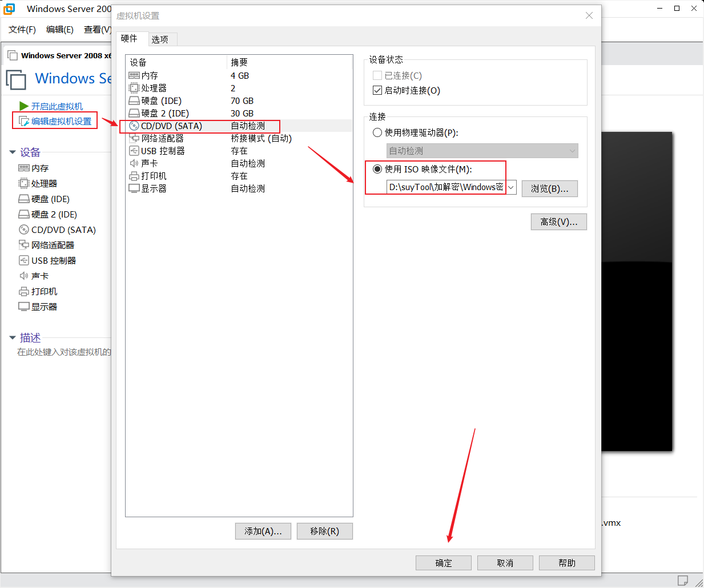Click the network adapter icon in dialog list

pyautogui.click(x=134, y=138)
